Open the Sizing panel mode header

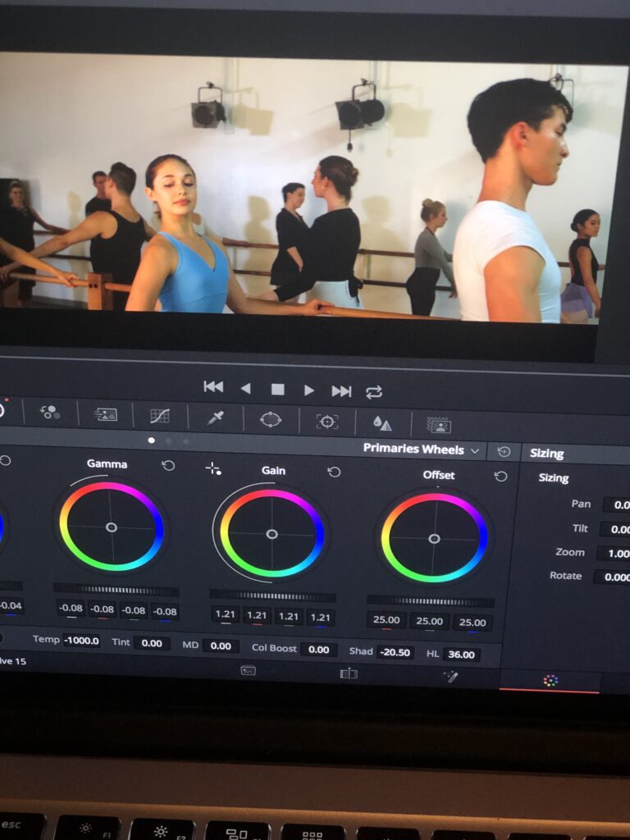[547, 454]
